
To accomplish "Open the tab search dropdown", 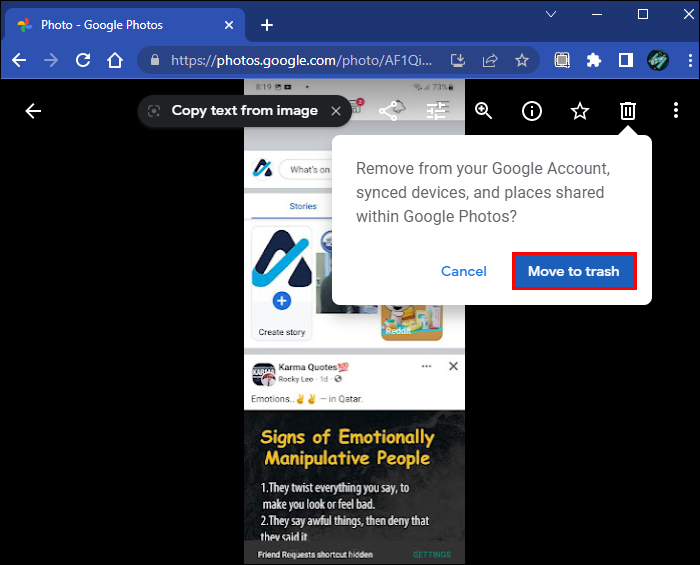I will (551, 14).
